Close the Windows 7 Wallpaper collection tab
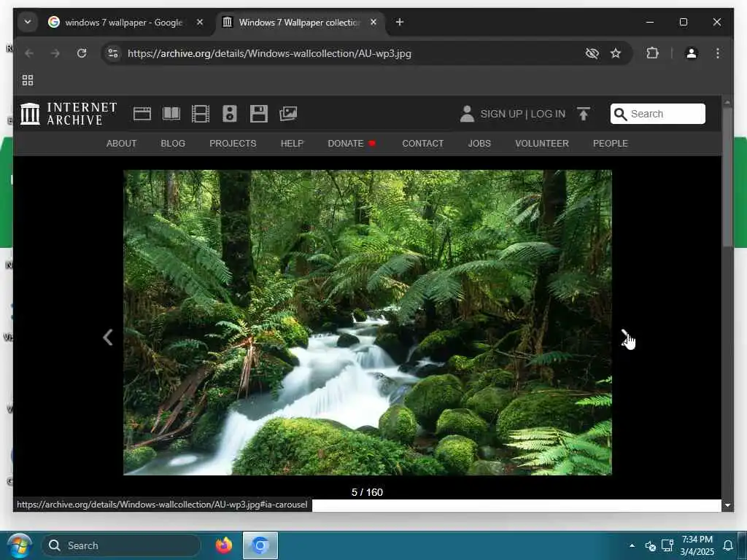 tap(373, 22)
